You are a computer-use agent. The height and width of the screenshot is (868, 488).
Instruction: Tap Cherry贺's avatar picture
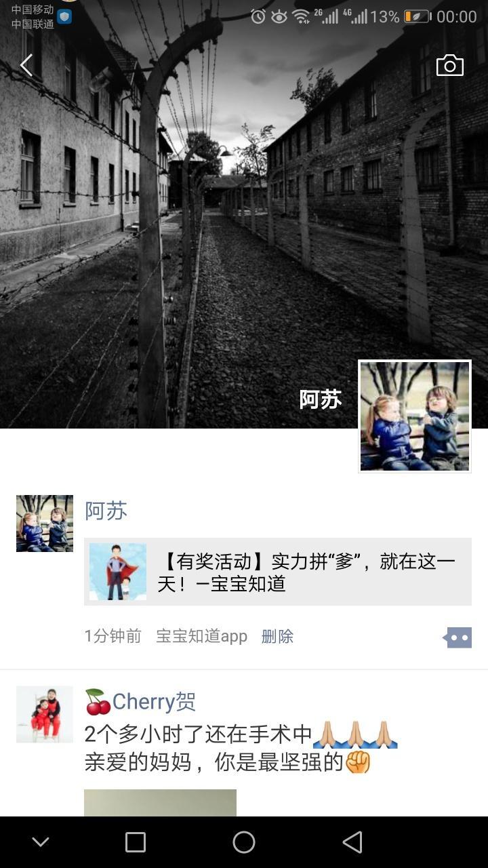[x=45, y=714]
